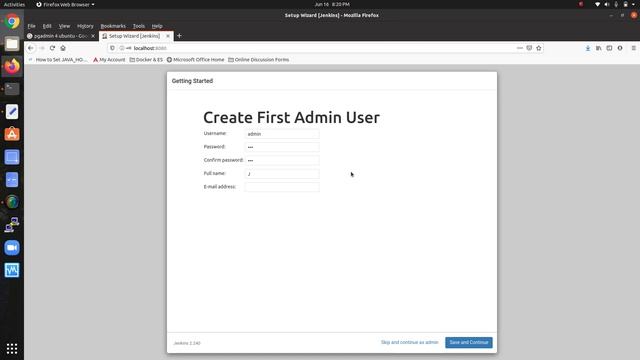Image resolution: width=640 pixels, height=360 pixels.
Task: Open the File menu
Action: point(31,26)
